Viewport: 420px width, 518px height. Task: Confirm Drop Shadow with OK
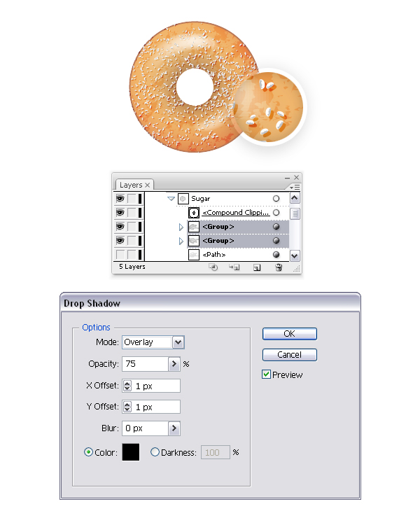290,334
